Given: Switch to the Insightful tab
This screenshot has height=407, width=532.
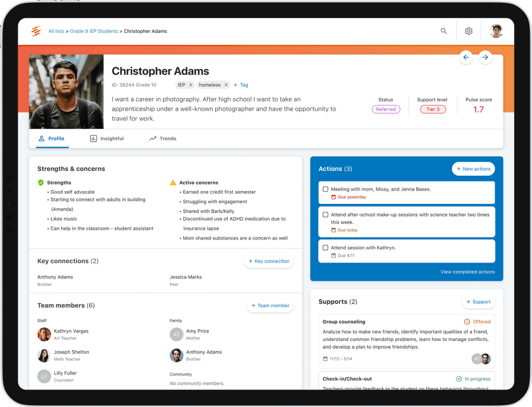Looking at the screenshot, I should pyautogui.click(x=106, y=138).
